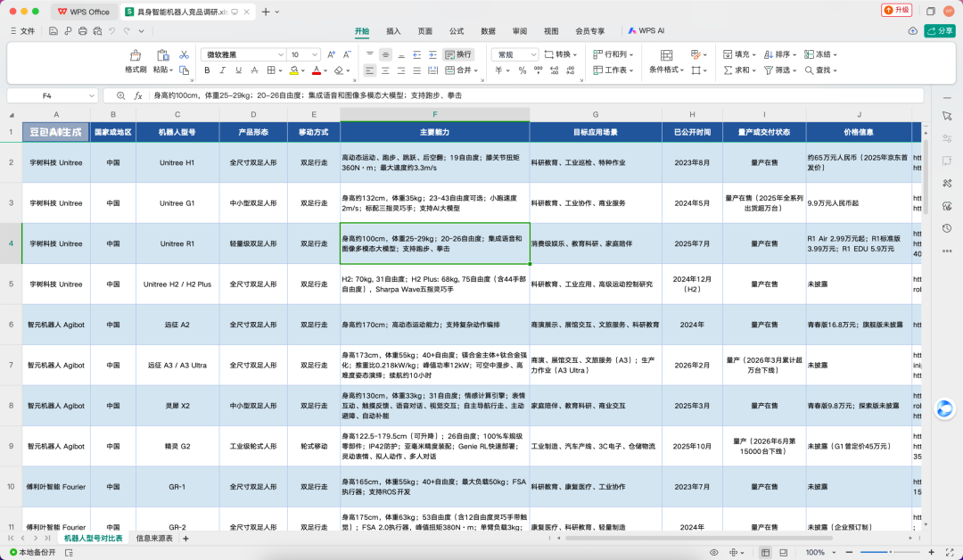Image resolution: width=963 pixels, height=560 pixels.
Task: Set horizontal center alignment
Action: pyautogui.click(x=385, y=70)
